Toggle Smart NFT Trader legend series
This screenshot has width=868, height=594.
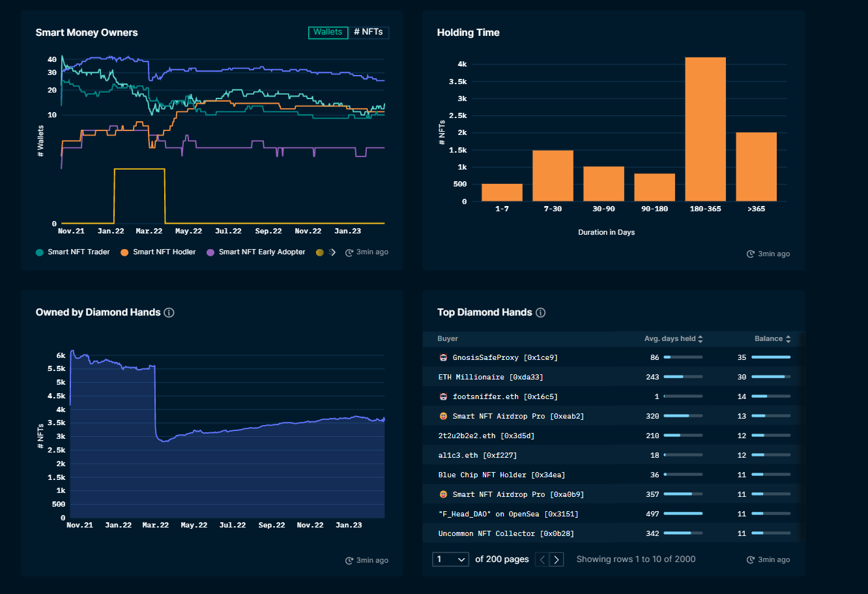coord(72,252)
